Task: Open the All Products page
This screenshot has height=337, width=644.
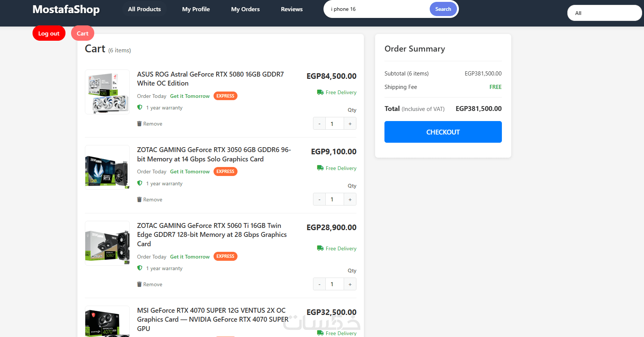Action: pyautogui.click(x=144, y=9)
